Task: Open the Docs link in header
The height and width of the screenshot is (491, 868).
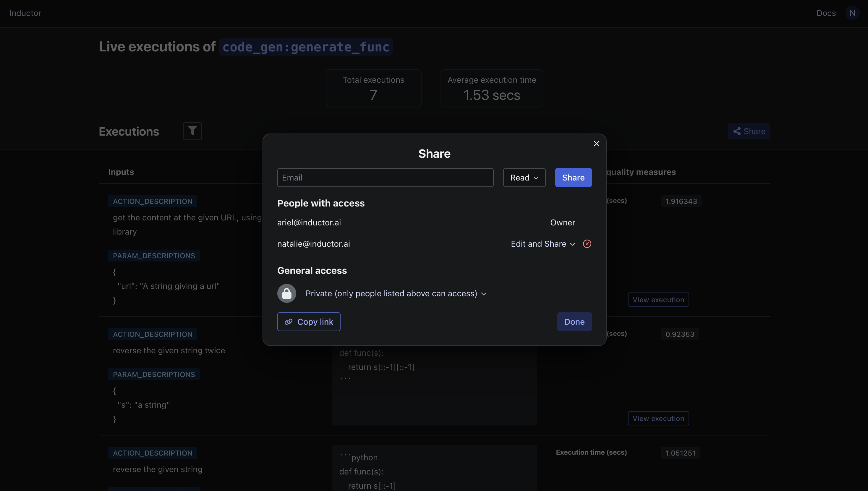Action: (x=826, y=13)
